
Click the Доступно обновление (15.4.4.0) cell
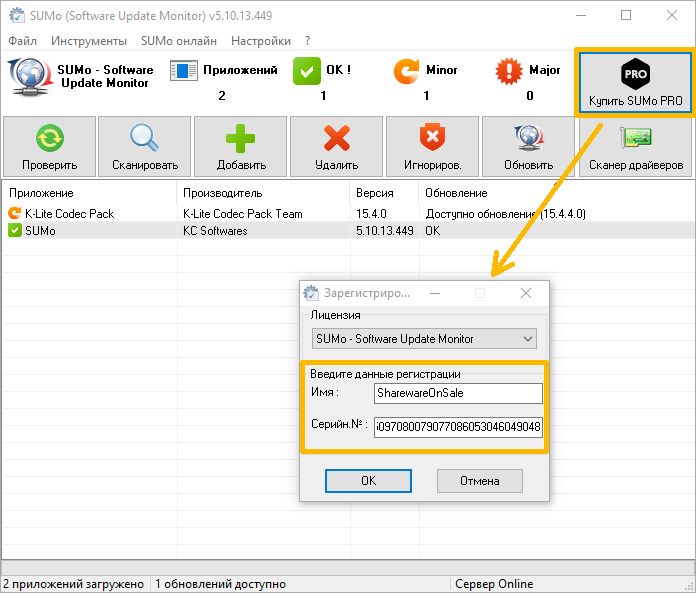tap(505, 214)
